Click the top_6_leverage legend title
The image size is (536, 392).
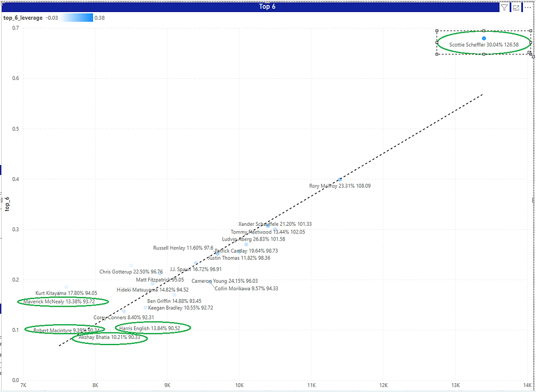point(23,18)
